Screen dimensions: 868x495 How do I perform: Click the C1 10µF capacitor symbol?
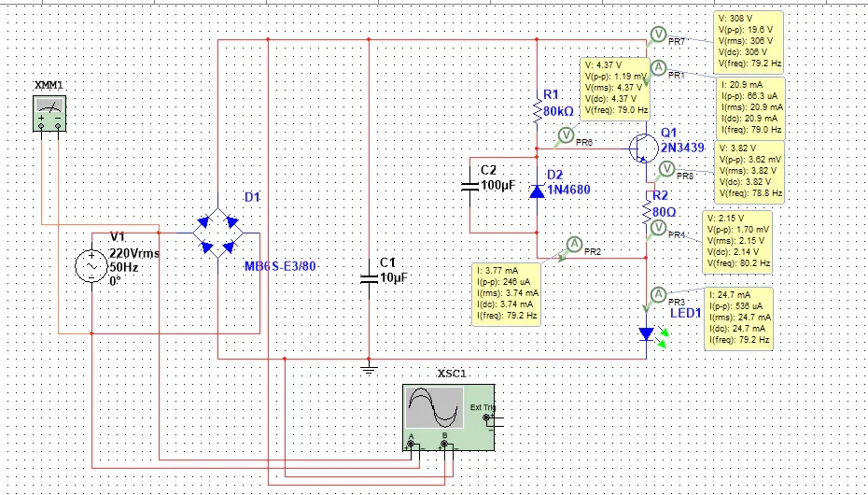point(369,277)
